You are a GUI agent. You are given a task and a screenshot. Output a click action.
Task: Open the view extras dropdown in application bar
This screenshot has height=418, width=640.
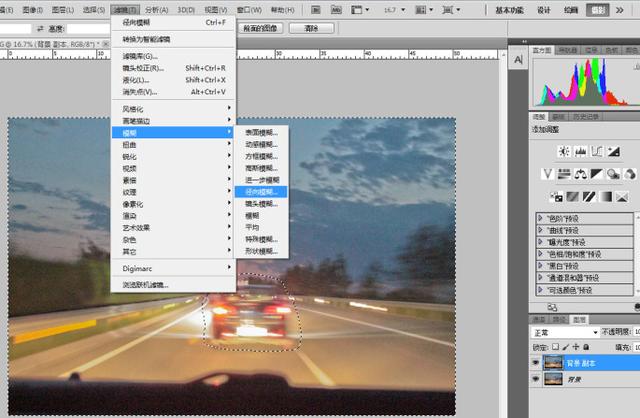tap(360, 9)
